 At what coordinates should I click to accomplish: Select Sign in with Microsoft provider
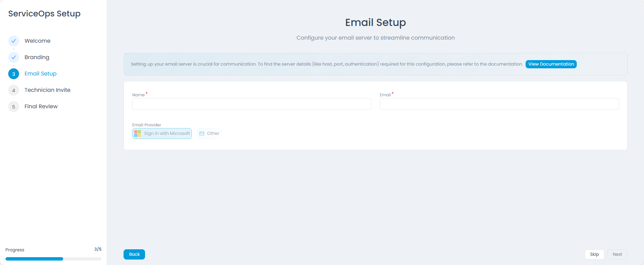coord(162,134)
